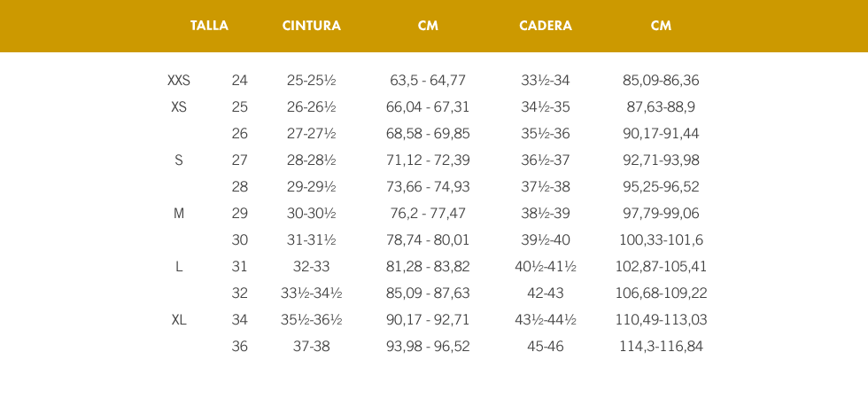Click hip value 114,3-116,84 cm

pyautogui.click(x=661, y=347)
